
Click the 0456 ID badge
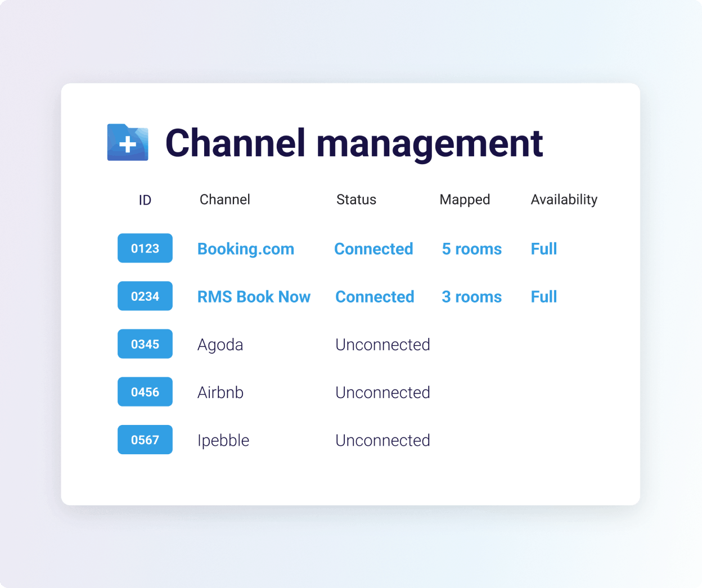[145, 391]
